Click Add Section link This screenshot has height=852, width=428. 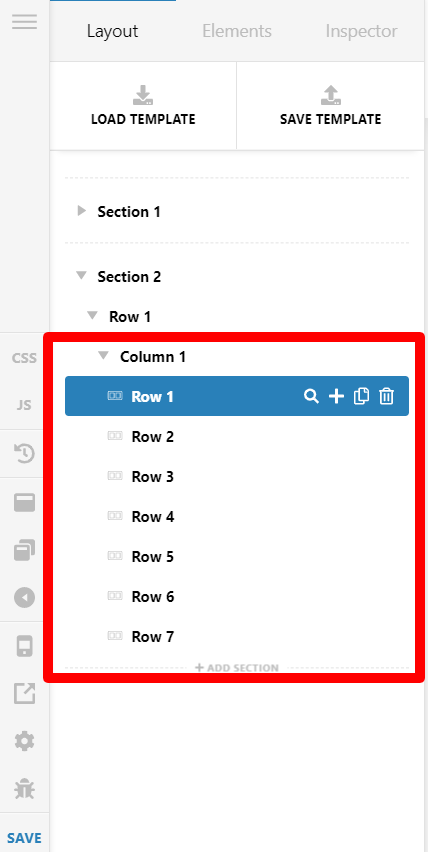click(x=237, y=667)
